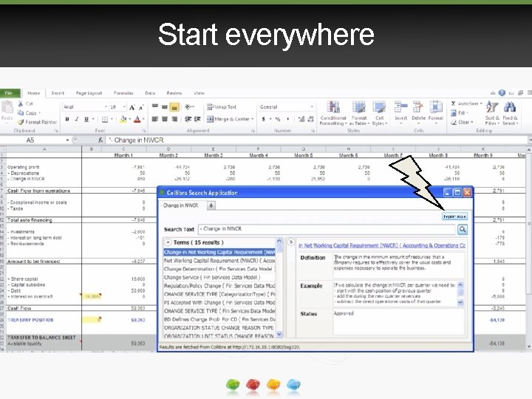Open the Fill dropdown in Editing

[x=460, y=112]
